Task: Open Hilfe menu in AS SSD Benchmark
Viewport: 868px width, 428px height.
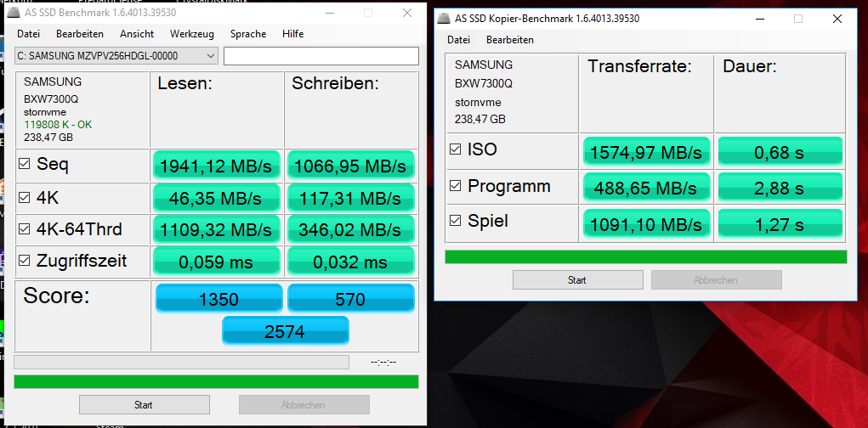Action: point(292,34)
